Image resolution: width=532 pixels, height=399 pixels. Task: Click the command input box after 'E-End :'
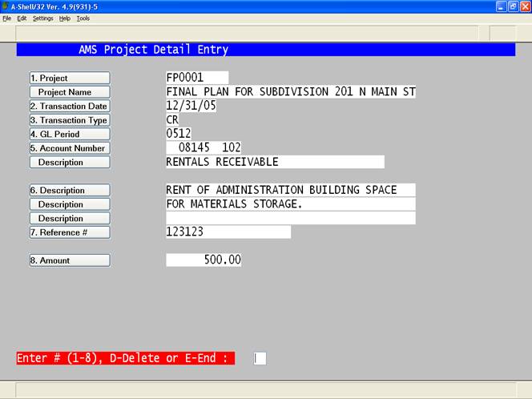(x=260, y=358)
